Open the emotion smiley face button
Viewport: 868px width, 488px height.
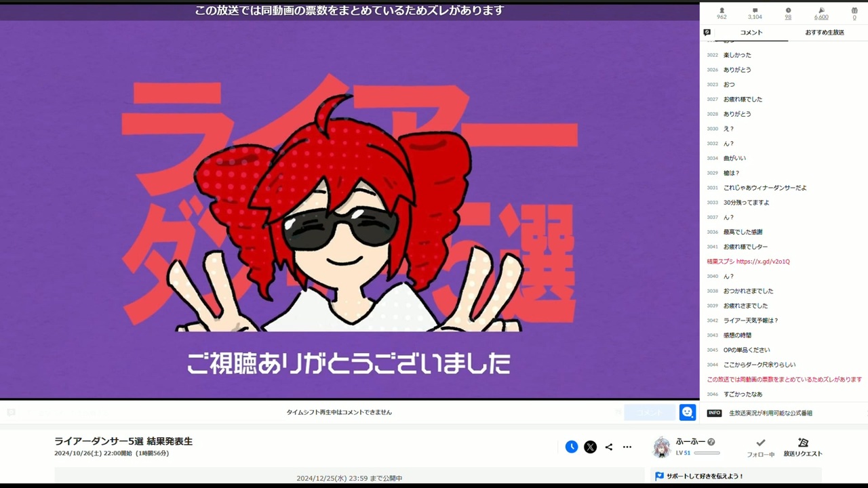[688, 412]
